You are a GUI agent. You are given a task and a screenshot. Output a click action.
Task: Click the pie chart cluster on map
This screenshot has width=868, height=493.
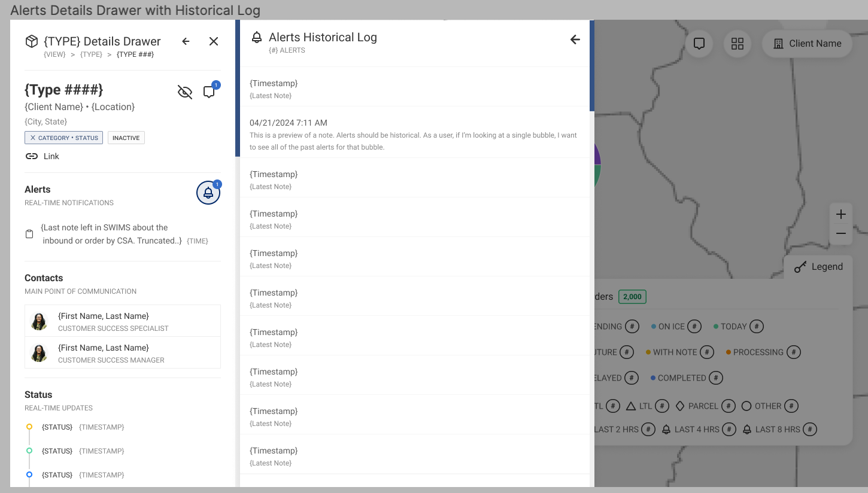click(597, 166)
